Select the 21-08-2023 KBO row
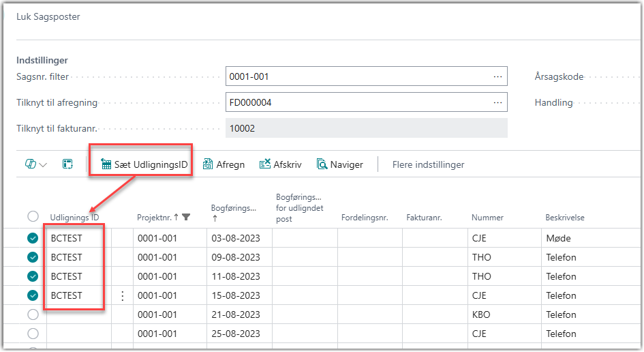This screenshot has width=644, height=352. coord(33,315)
